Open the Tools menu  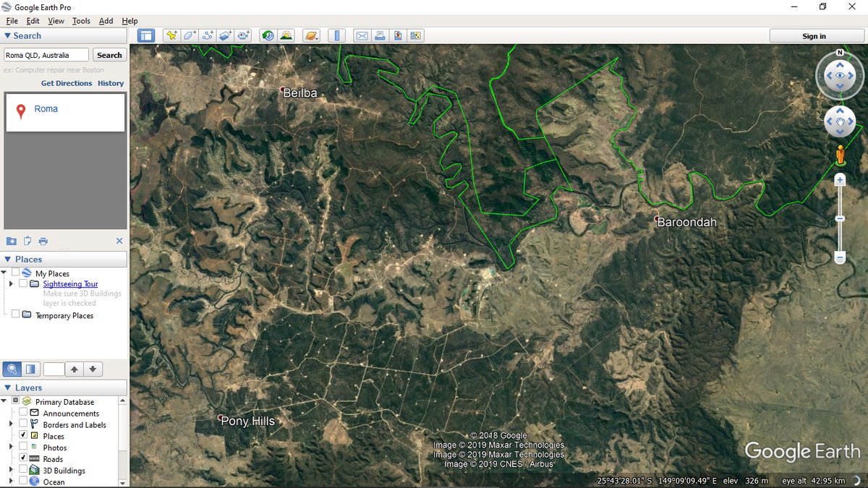tap(81, 21)
